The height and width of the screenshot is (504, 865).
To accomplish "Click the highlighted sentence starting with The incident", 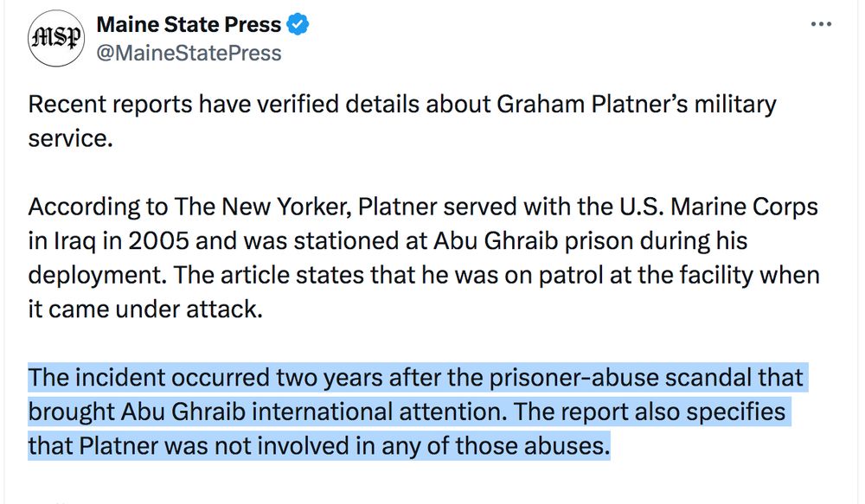I will [x=415, y=378].
